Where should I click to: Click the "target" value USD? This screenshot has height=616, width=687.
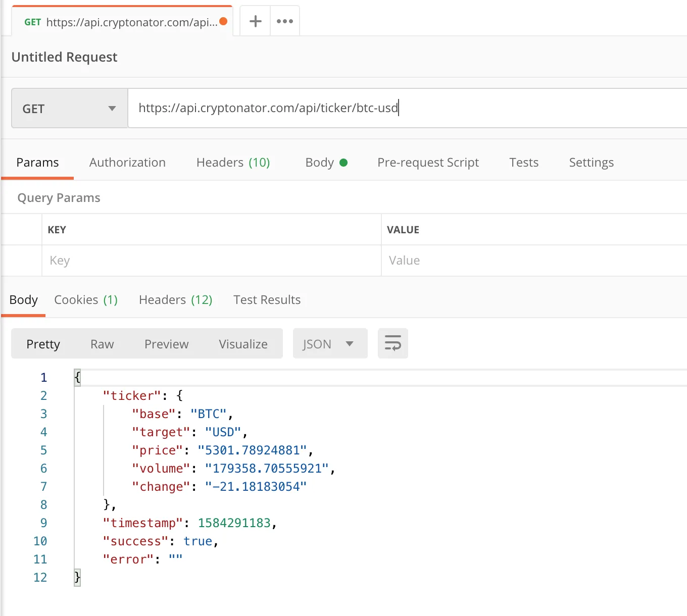223,432
